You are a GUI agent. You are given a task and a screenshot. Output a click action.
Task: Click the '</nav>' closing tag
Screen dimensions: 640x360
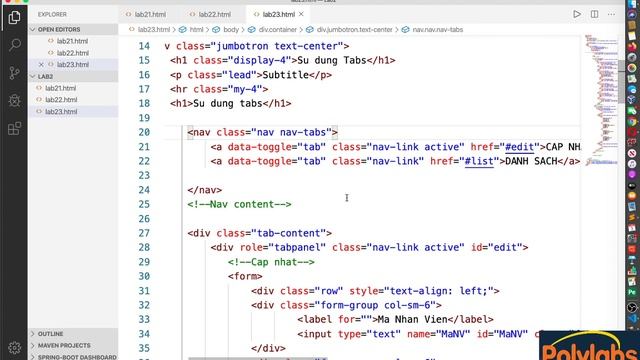[x=204, y=190]
